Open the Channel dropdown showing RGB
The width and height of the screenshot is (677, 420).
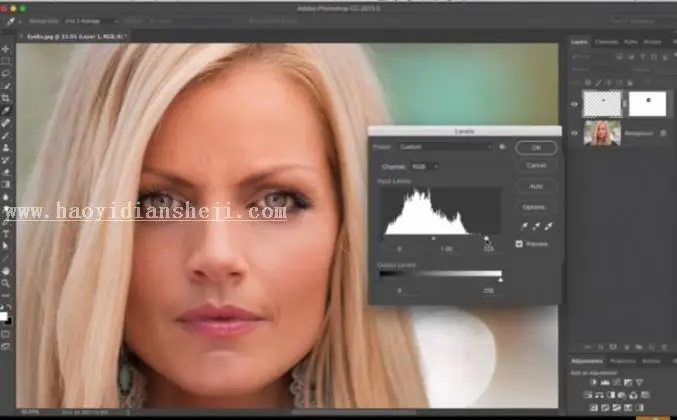(424, 167)
